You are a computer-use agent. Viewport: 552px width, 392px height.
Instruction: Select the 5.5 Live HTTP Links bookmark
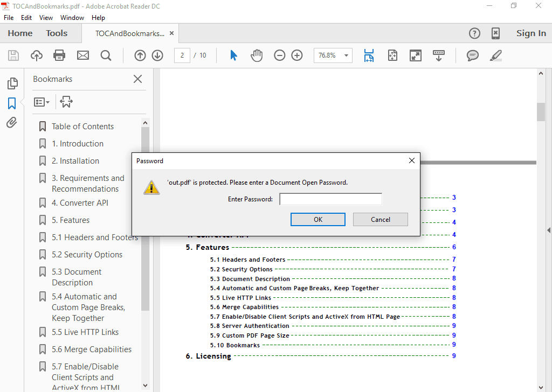click(x=85, y=332)
